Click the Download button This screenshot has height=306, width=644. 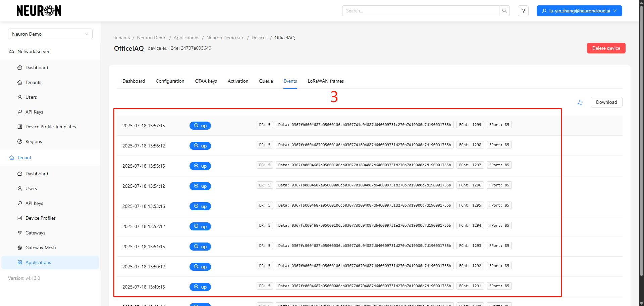[606, 102]
